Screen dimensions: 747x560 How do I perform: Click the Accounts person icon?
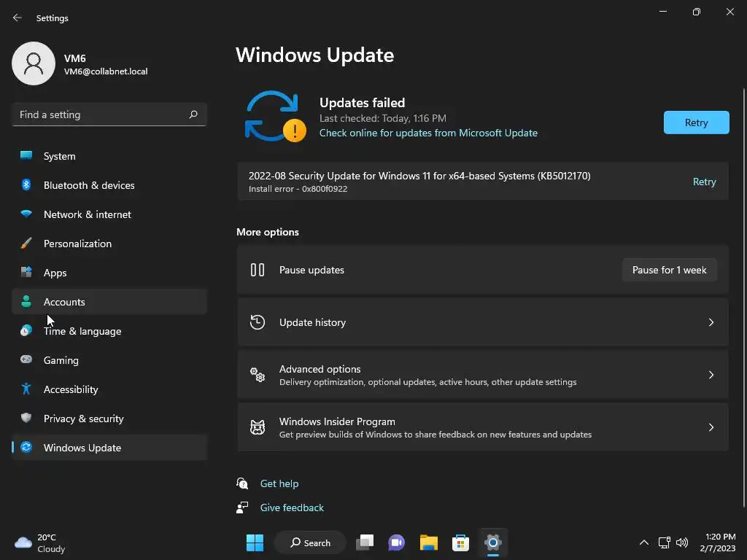tap(26, 301)
